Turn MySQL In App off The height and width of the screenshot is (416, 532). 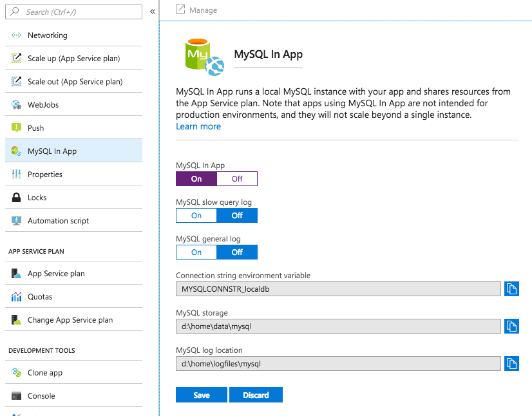click(237, 179)
